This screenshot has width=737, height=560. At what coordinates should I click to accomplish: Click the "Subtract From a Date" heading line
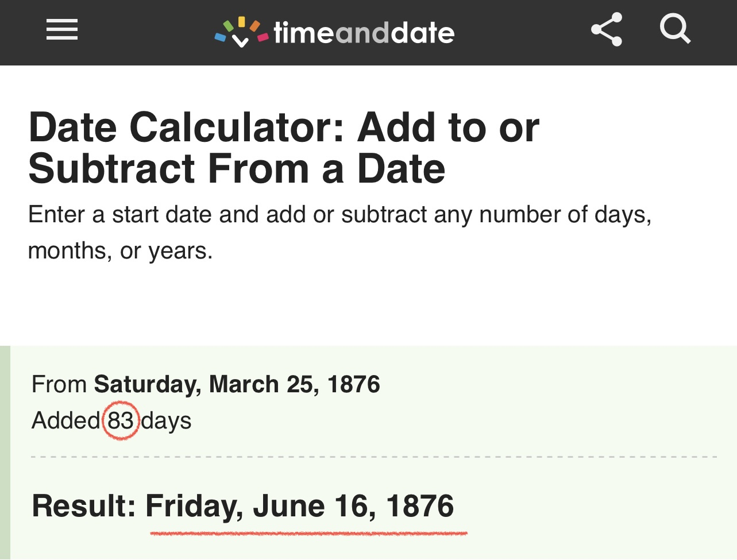pyautogui.click(x=237, y=169)
